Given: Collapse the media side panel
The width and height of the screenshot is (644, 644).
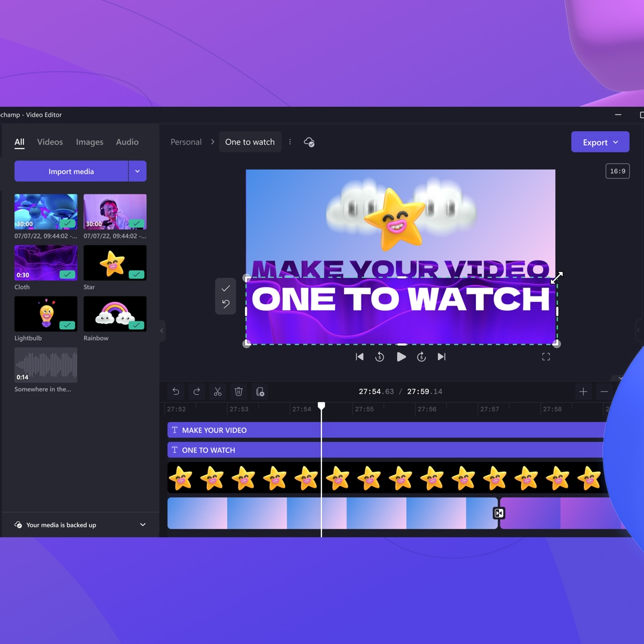Looking at the screenshot, I should click(x=162, y=330).
